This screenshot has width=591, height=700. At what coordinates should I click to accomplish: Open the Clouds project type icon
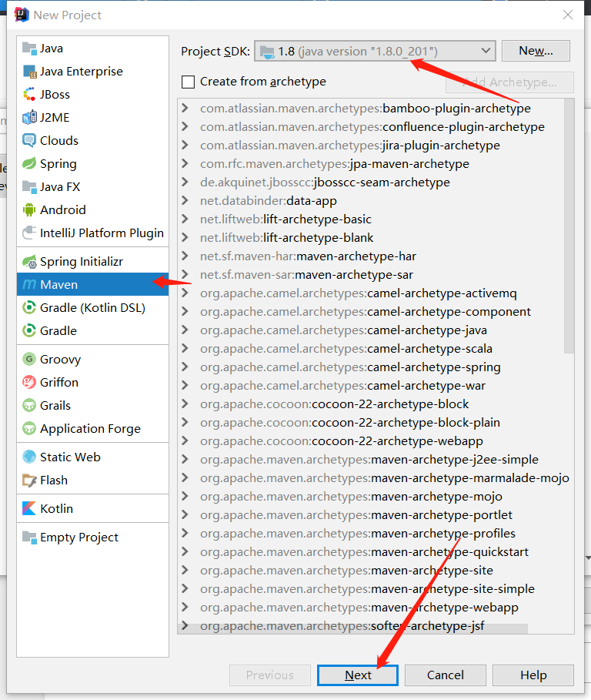(x=29, y=141)
